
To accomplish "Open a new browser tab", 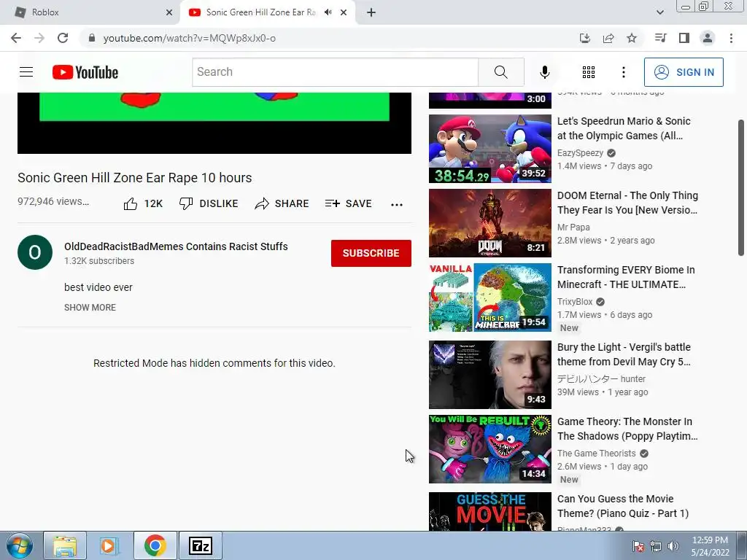I will coord(371,12).
